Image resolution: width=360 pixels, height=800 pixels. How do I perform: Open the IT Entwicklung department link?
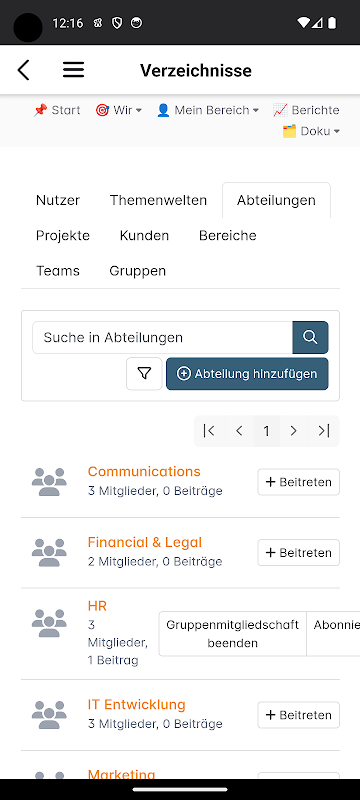[137, 705]
